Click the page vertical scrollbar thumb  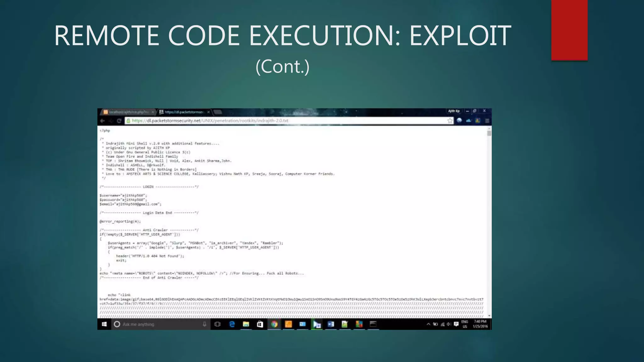(x=489, y=133)
